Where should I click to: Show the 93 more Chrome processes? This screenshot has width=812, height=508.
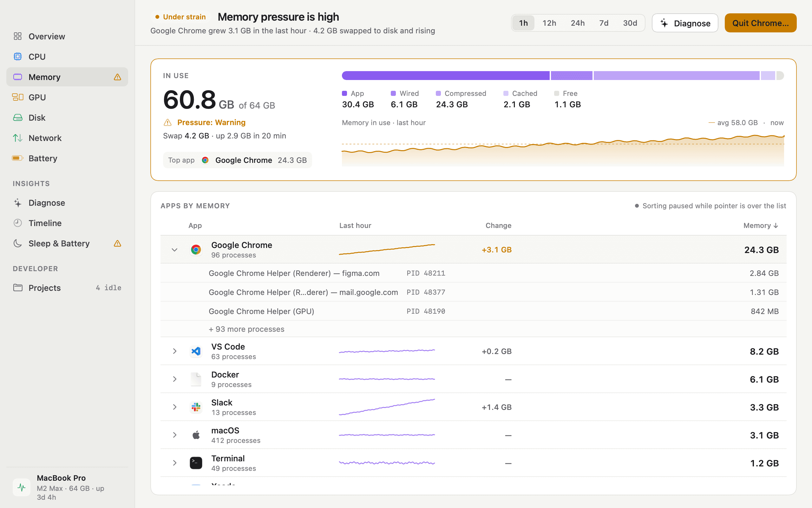[x=246, y=329]
